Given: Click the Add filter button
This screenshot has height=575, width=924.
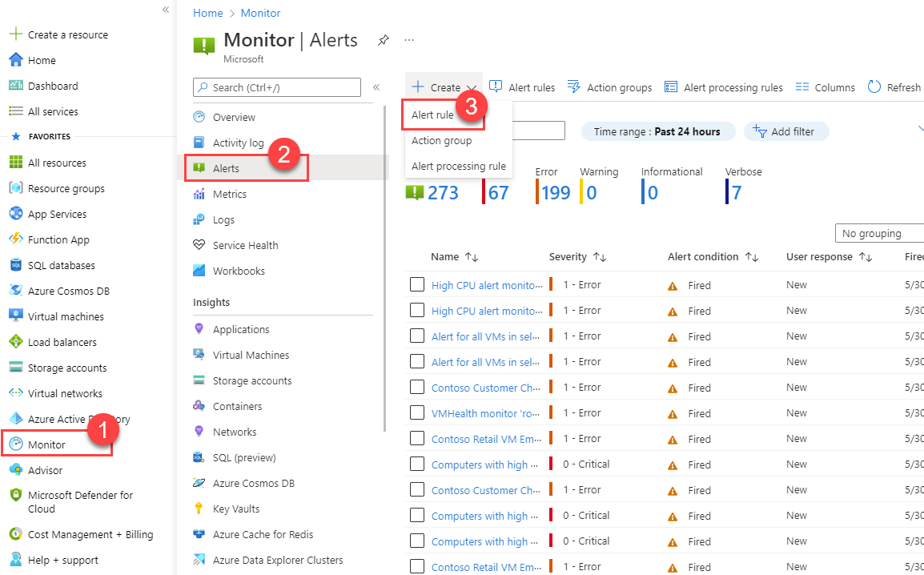Looking at the screenshot, I should 786,131.
